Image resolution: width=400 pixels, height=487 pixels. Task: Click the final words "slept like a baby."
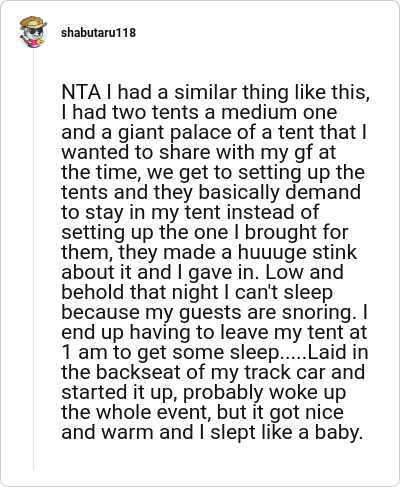[x=286, y=432]
